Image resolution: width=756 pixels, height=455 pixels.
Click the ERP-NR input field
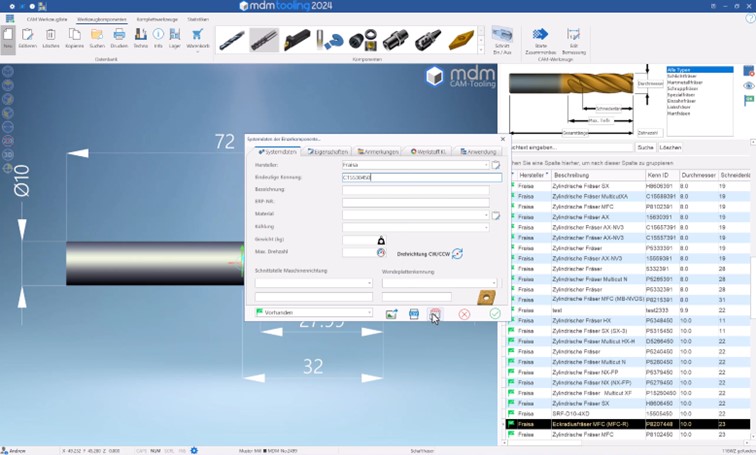pyautogui.click(x=416, y=202)
